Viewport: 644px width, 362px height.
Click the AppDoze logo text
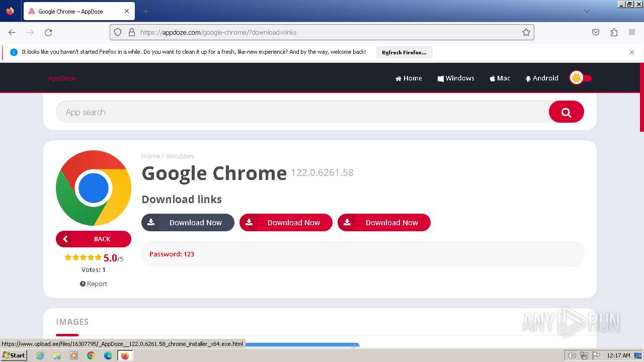(x=62, y=78)
